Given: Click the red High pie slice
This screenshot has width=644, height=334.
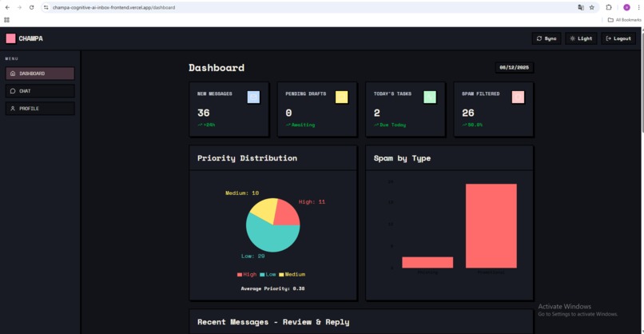Looking at the screenshot, I should pos(288,213).
